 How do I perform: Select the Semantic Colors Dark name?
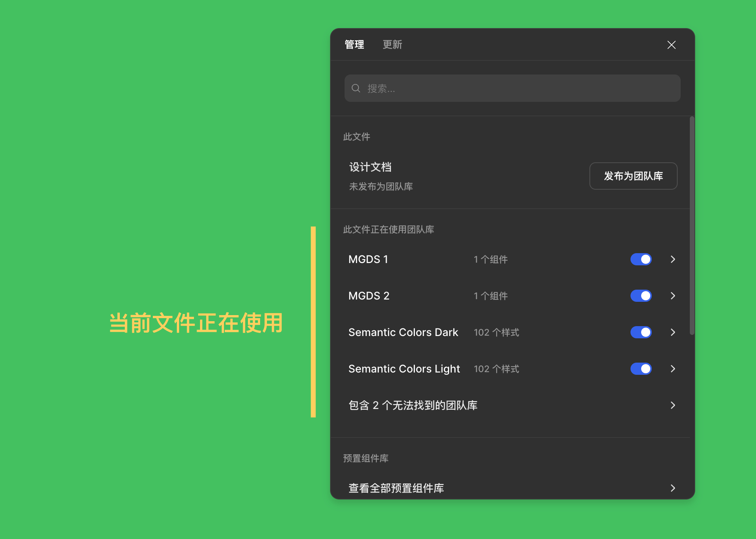403,332
